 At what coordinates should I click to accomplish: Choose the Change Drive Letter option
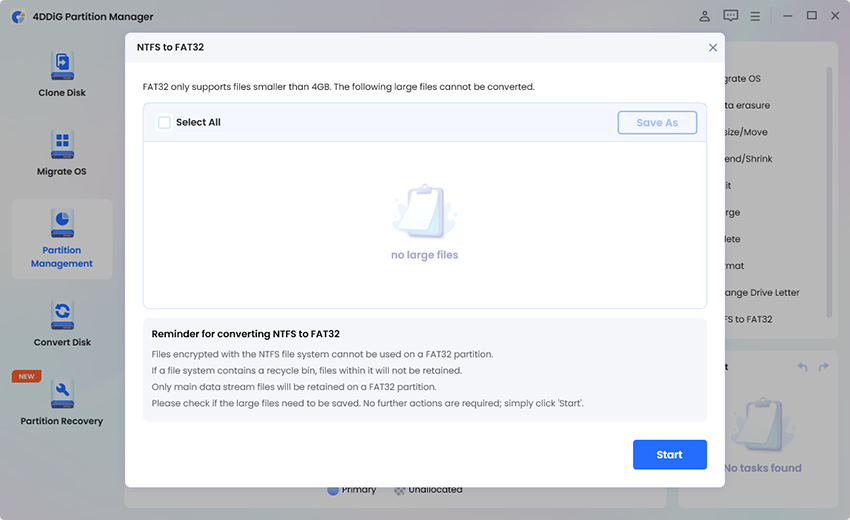762,293
